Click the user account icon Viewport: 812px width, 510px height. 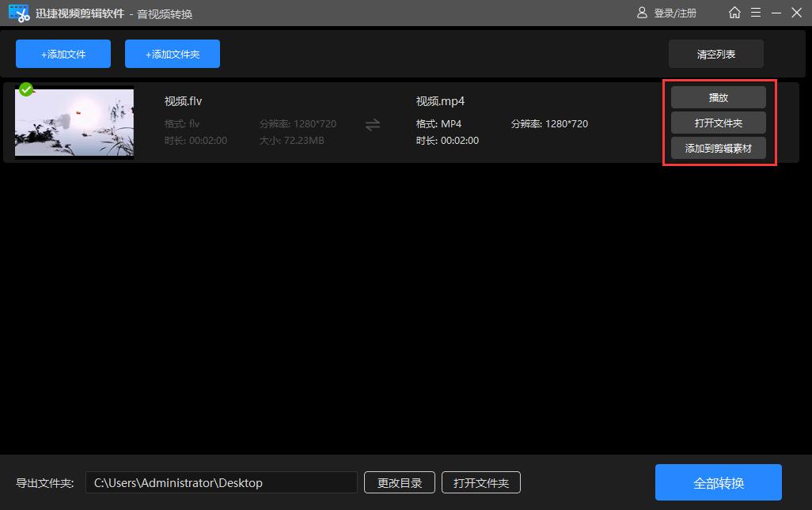pyautogui.click(x=642, y=13)
